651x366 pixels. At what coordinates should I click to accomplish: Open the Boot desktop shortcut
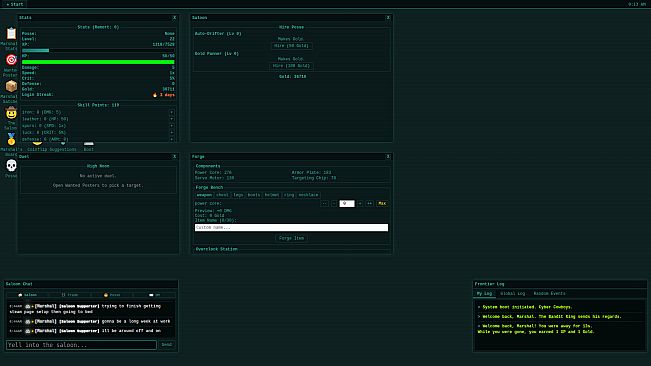pyautogui.click(x=88, y=146)
